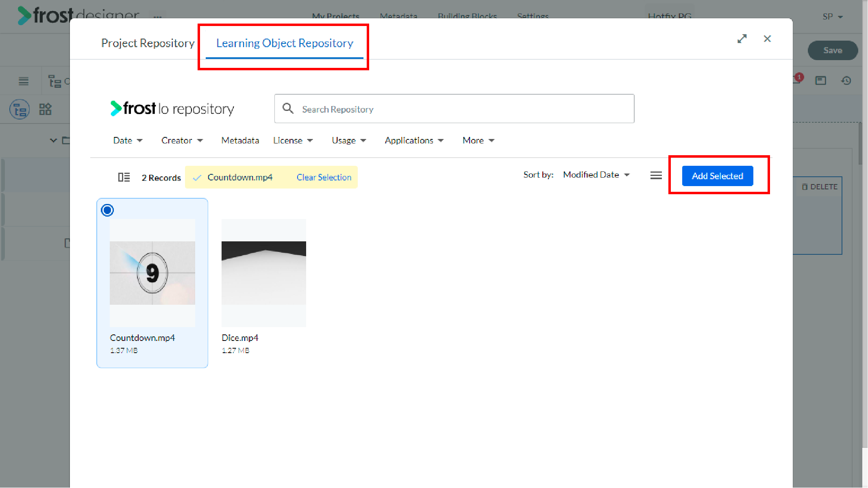868x488 pixels.
Task: Select the Countdown.mp4 radio button
Action: pyautogui.click(x=107, y=210)
